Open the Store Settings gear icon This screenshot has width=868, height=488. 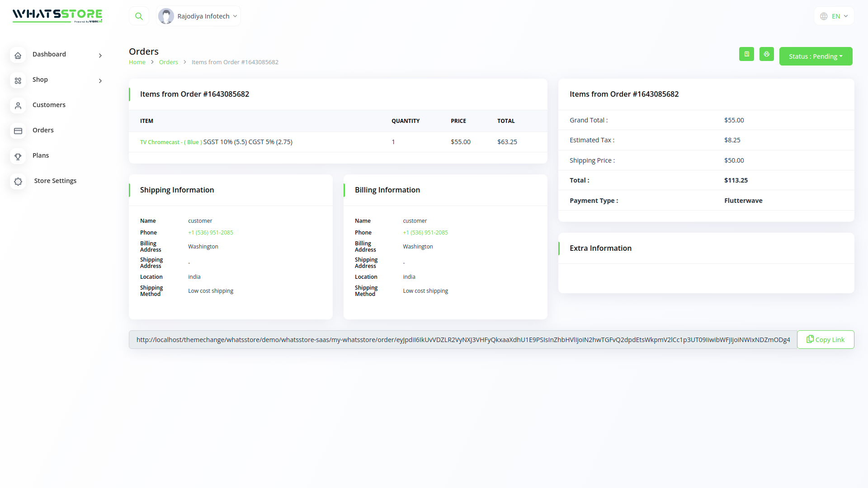point(18,182)
